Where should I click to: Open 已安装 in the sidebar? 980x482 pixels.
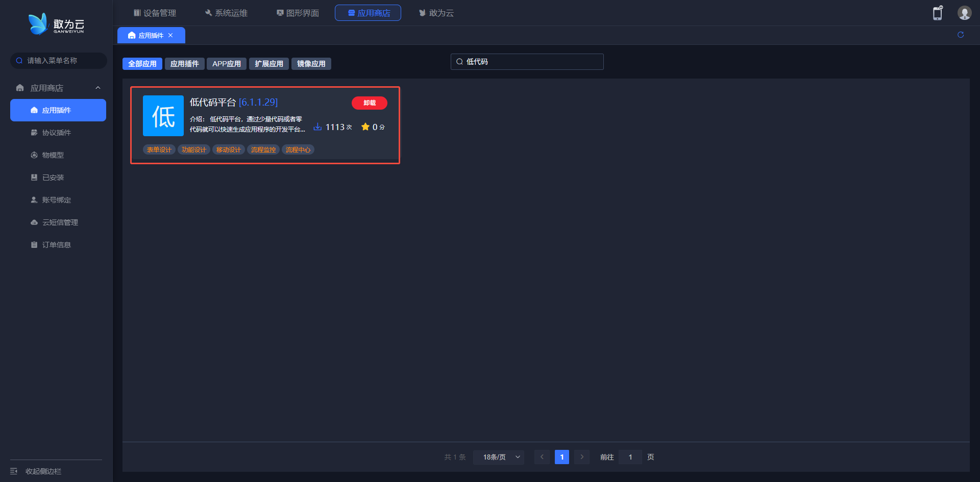(x=58, y=177)
